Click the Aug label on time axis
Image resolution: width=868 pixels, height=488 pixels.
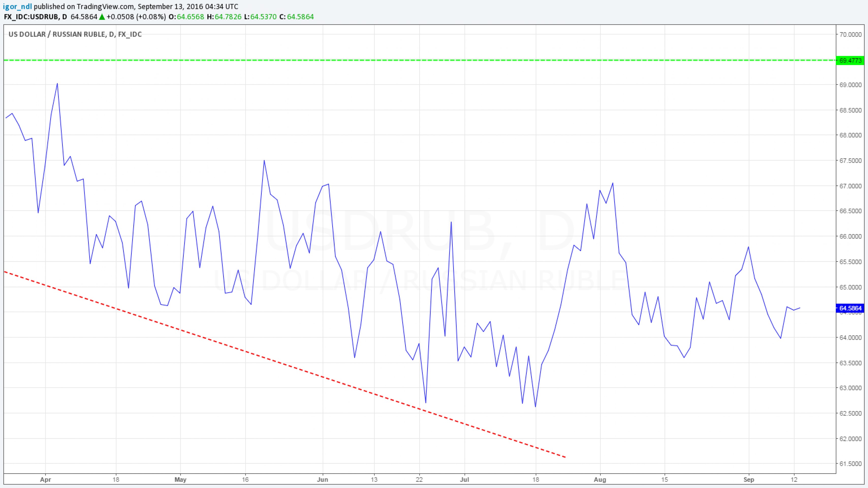click(x=600, y=479)
